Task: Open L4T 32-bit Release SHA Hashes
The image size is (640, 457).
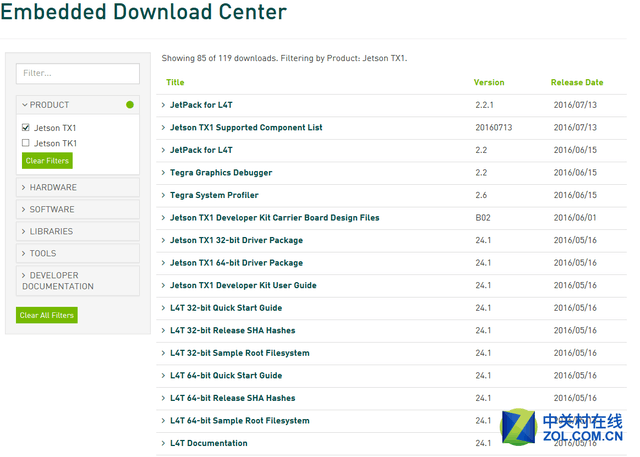Action: click(x=233, y=331)
